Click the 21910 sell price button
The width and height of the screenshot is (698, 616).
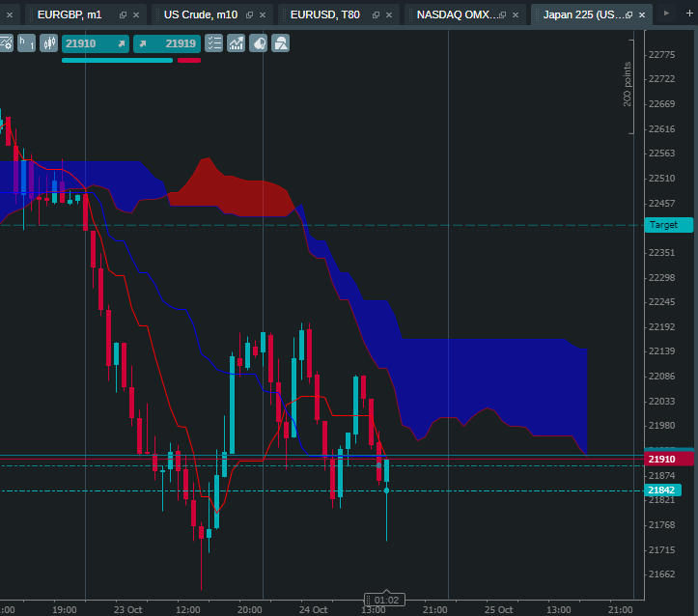pyautogui.click(x=96, y=43)
